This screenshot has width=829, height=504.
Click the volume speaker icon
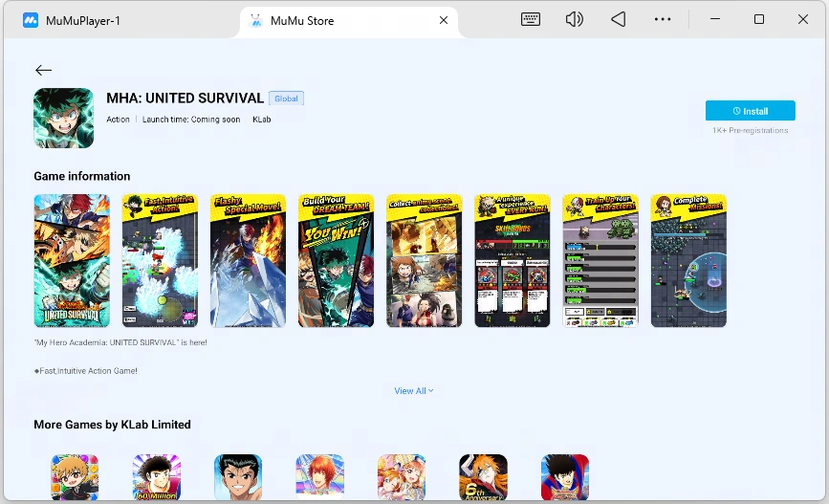(x=574, y=19)
